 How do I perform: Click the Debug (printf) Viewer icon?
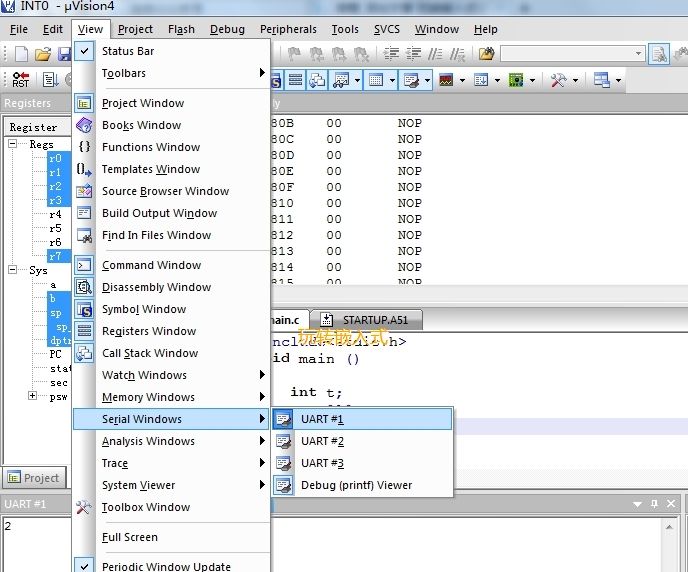point(284,485)
